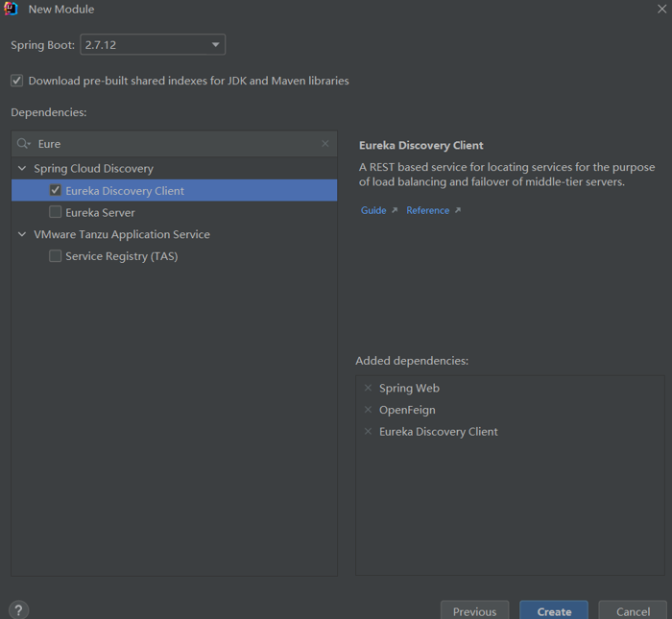Click the Create button
This screenshot has height=619, width=672.
pyautogui.click(x=554, y=611)
